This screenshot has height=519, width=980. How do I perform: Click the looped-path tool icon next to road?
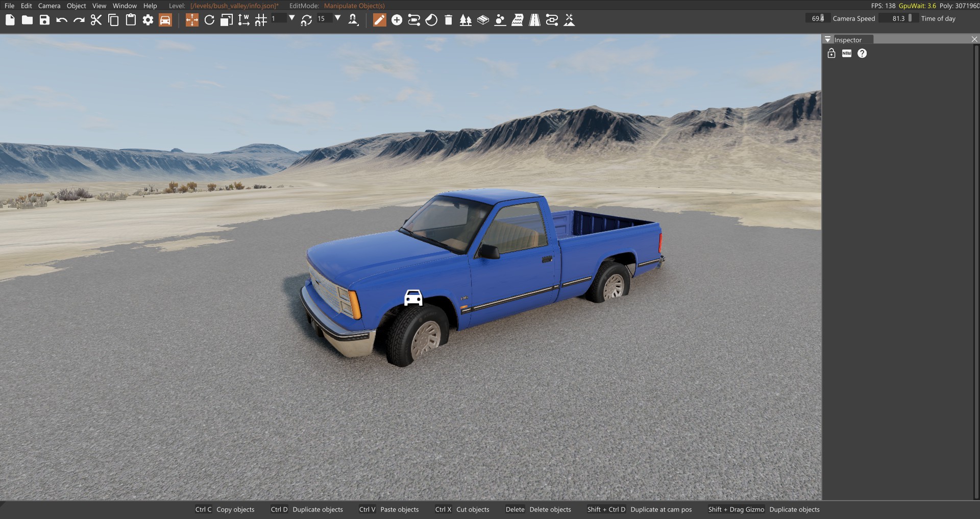pos(552,20)
